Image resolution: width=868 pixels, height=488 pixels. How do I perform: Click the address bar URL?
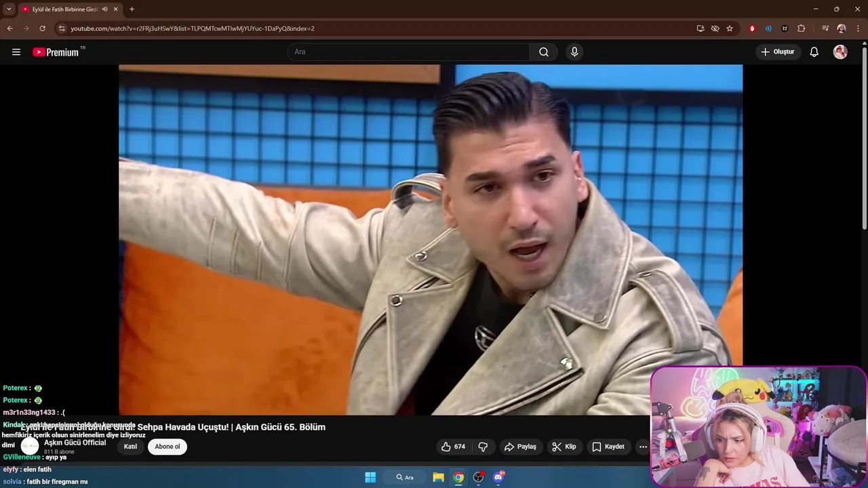click(x=193, y=28)
